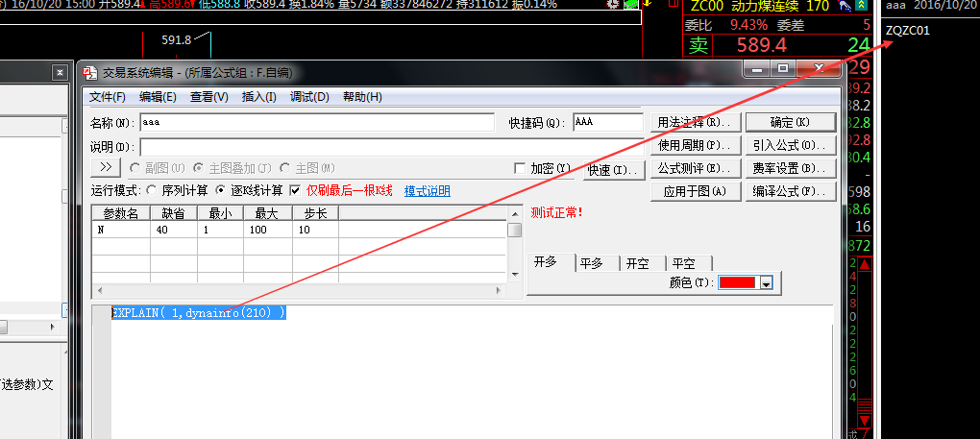Click the yellow down-arrow icon in chart header
Image resolution: width=980 pixels, height=439 pixels.
point(648,3)
